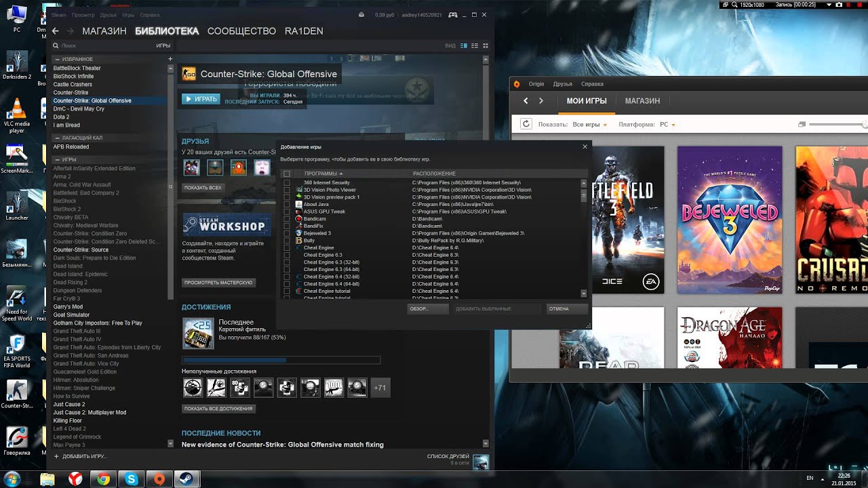Check the Cheat Engine 6.3 checkbox
The image size is (868, 488).
point(287,255)
